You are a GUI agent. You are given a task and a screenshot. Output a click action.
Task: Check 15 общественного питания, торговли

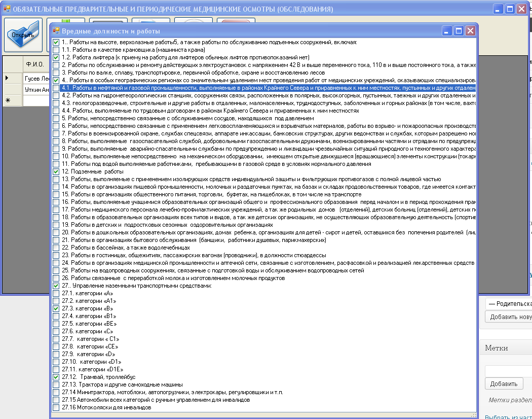coord(56,195)
